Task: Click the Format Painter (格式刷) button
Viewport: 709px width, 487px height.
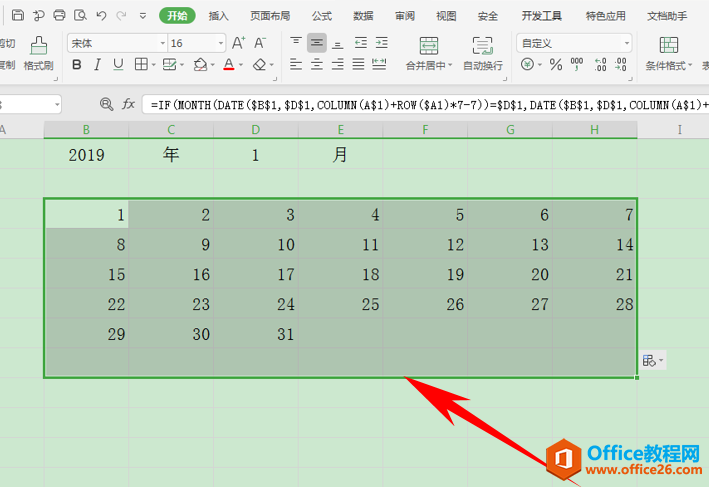Action: point(38,54)
